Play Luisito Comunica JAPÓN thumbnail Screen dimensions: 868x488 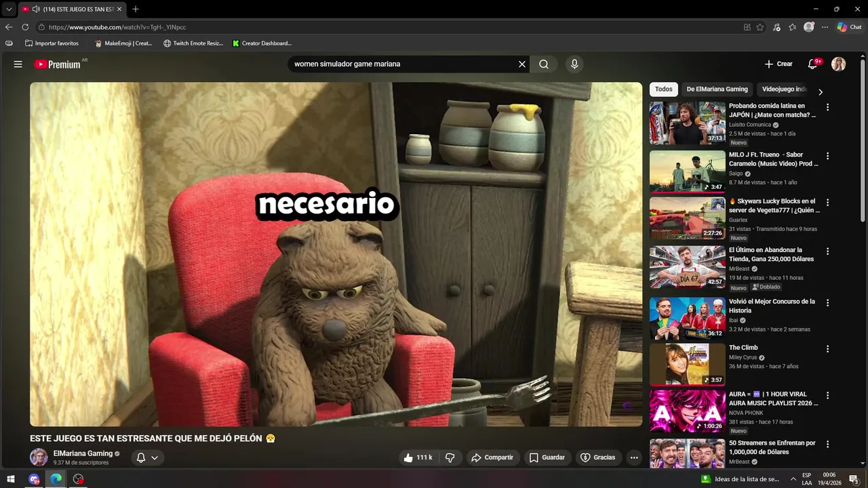coord(688,123)
